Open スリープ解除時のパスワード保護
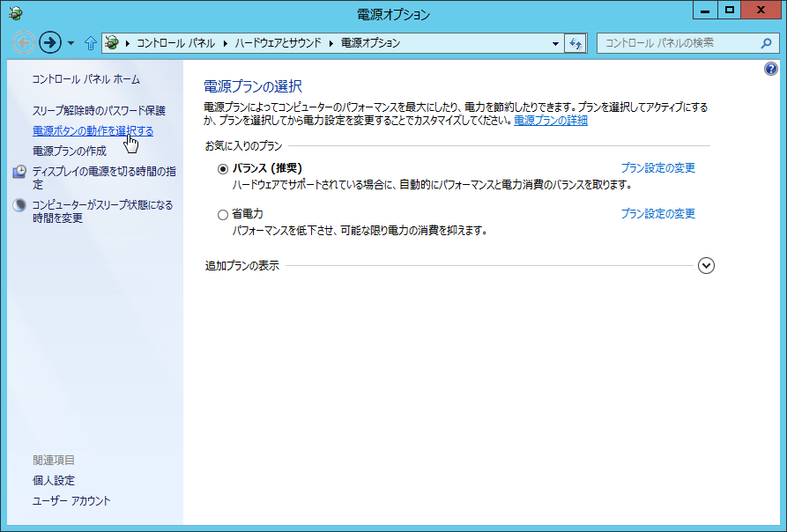The height and width of the screenshot is (532, 787). point(99,110)
